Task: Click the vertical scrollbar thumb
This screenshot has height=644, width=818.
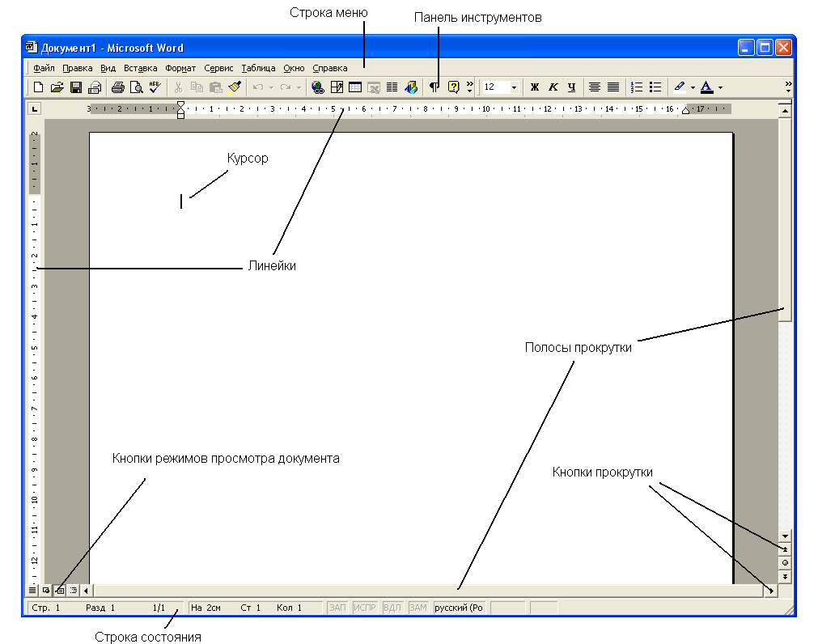Action: (785, 219)
